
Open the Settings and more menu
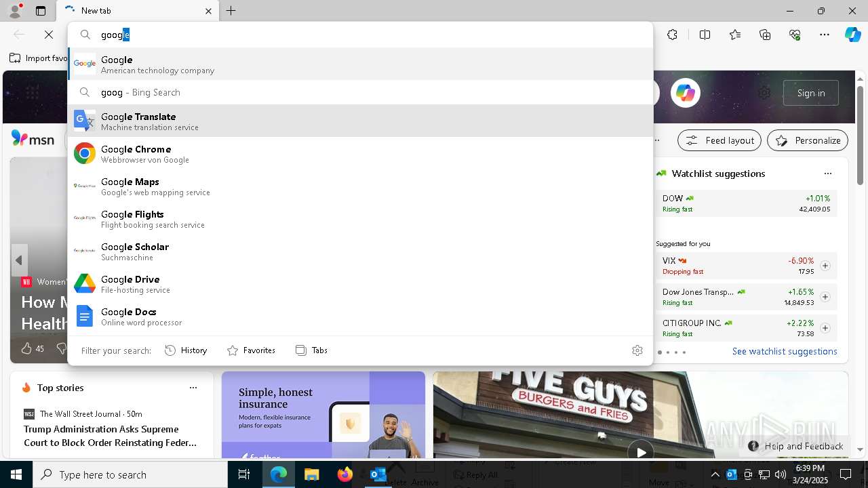click(825, 35)
